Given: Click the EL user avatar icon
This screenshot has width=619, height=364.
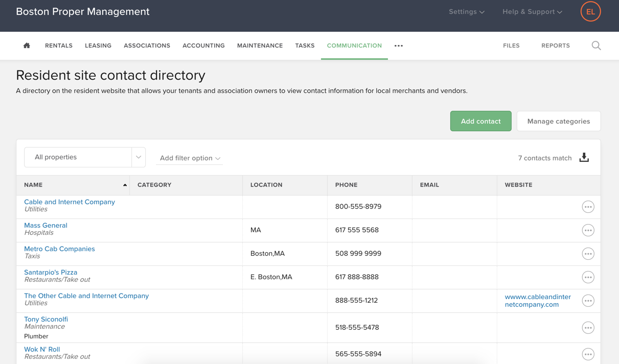Looking at the screenshot, I should (590, 11).
